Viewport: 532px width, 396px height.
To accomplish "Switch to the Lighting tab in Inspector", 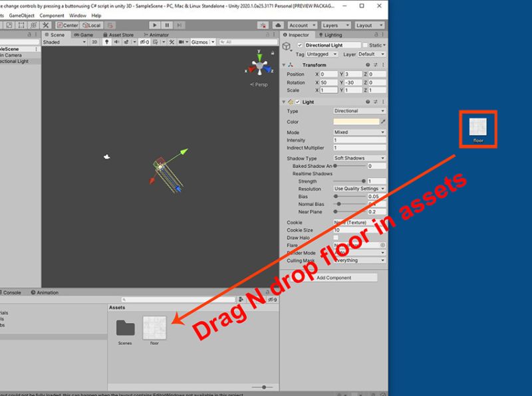I will pos(332,35).
